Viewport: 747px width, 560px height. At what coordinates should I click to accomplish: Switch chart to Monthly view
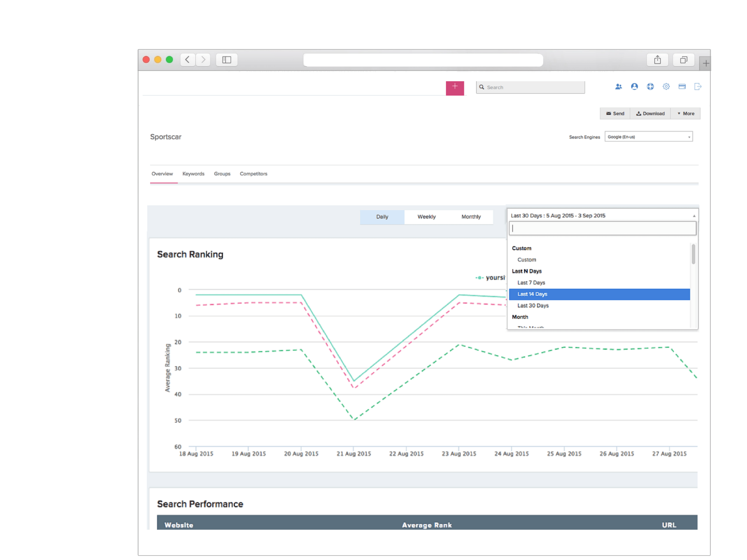tap(471, 217)
